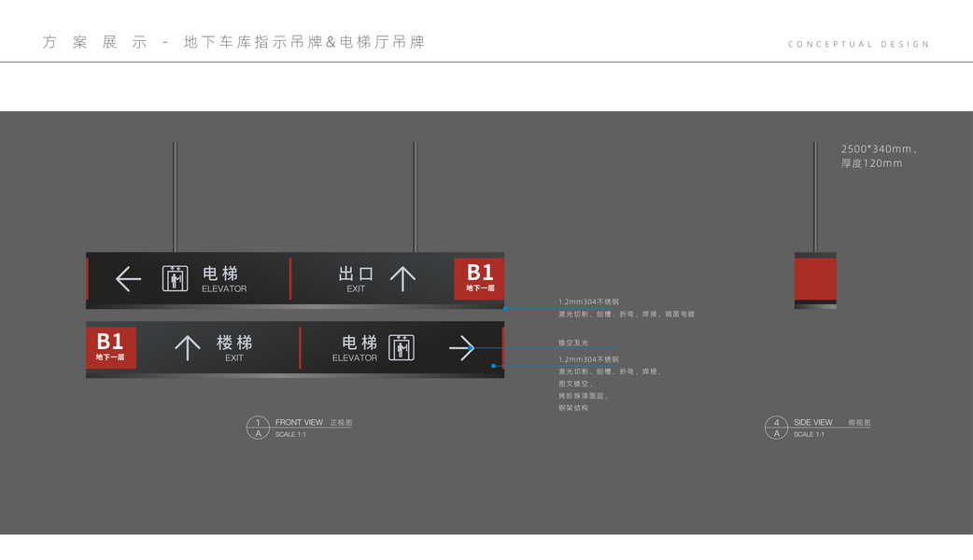
Task: Click the 电梯 ELEVATOR text on the lower sign
Action: tap(356, 348)
